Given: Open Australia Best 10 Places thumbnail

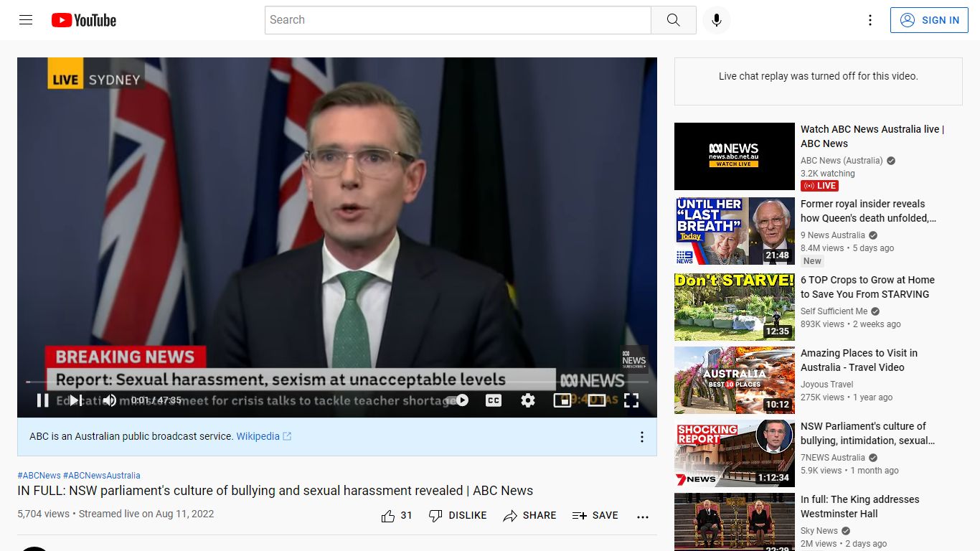Looking at the screenshot, I should pyautogui.click(x=735, y=380).
